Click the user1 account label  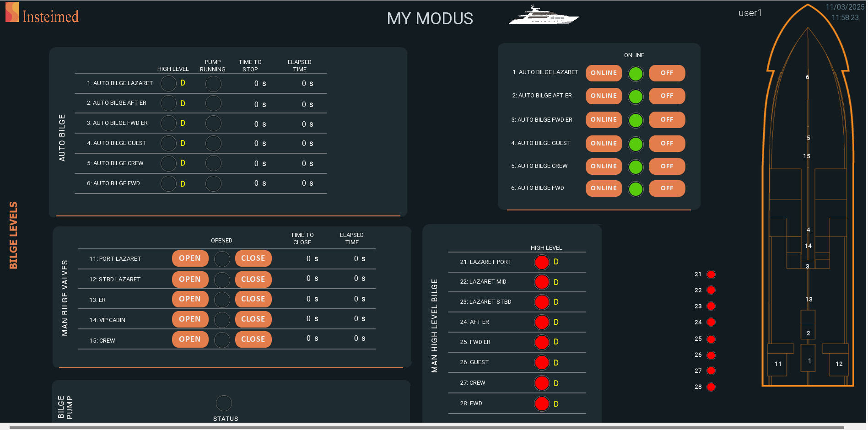(x=750, y=13)
